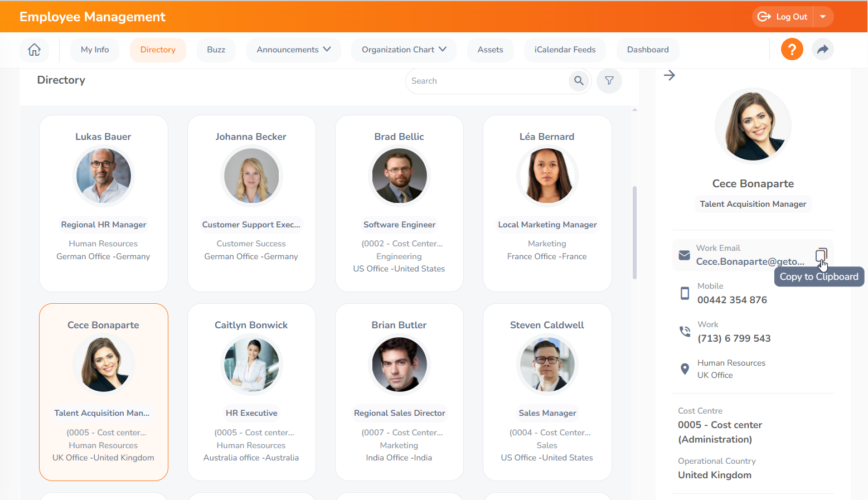Open Johanna Becker's employee card
The width and height of the screenshot is (868, 500).
[251, 203]
